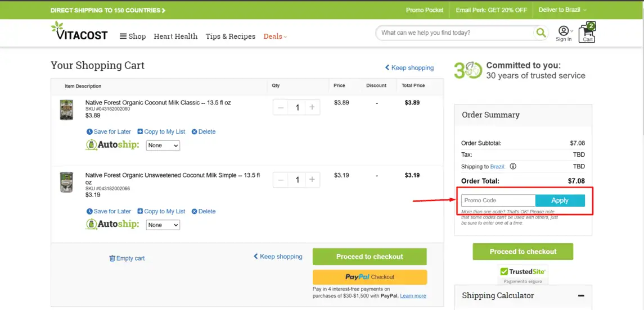Image resolution: width=644 pixels, height=310 pixels.
Task: Delete Coconut Milk Classic from cart
Action: coord(204,131)
